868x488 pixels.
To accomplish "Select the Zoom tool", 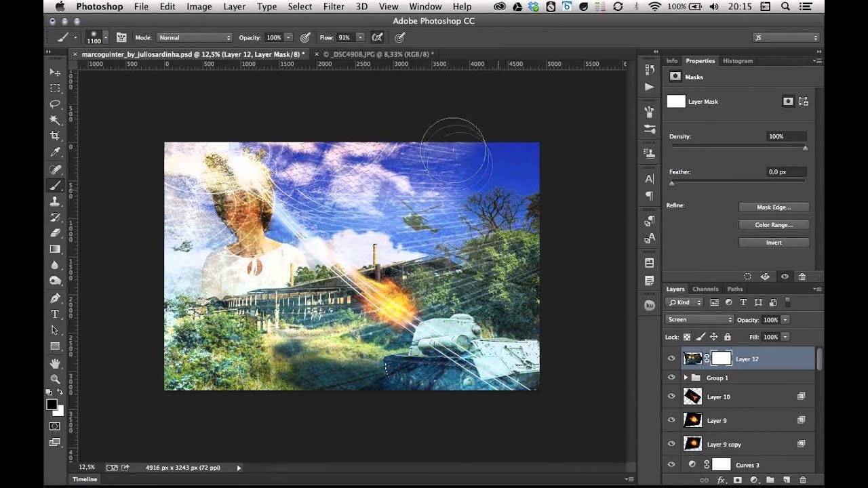I will coord(55,379).
